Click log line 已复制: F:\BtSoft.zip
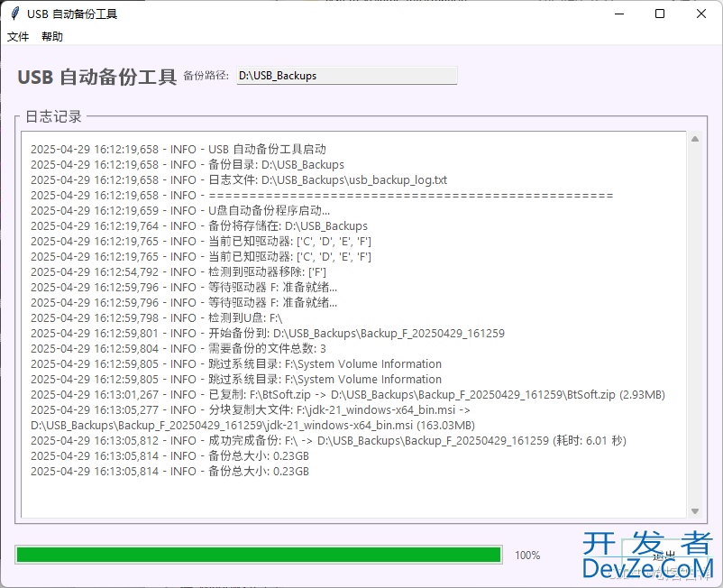This screenshot has width=723, height=588. click(x=348, y=395)
